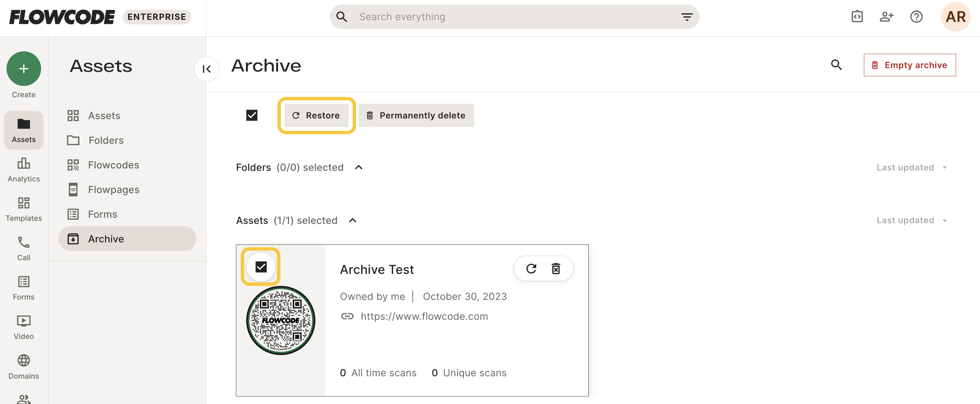Collapse the Assets section chevron
Screen dimensions: 980x404
click(353, 220)
